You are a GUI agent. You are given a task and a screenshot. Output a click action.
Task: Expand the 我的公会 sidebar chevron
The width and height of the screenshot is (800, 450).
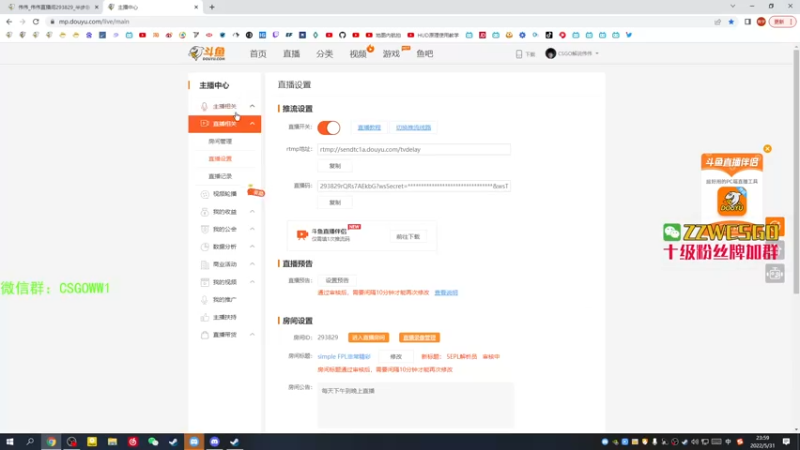(252, 229)
